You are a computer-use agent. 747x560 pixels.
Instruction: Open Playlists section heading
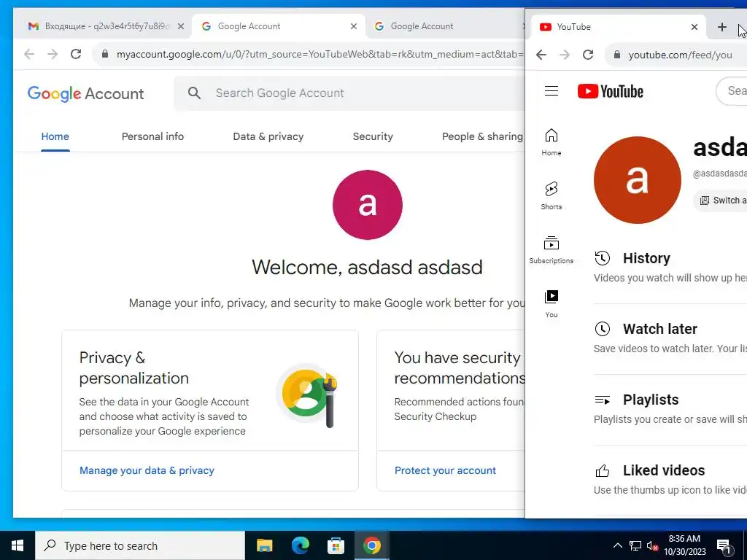(x=651, y=400)
